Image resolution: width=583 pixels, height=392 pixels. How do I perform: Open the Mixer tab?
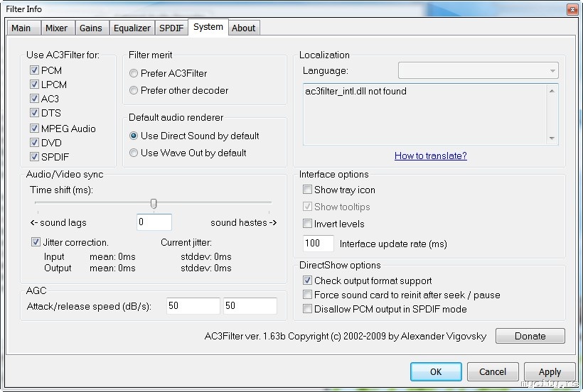coord(57,28)
